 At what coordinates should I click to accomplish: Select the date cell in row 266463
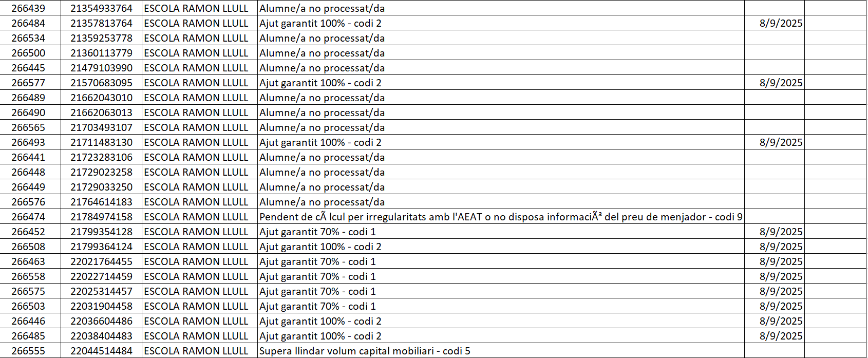[781, 261]
